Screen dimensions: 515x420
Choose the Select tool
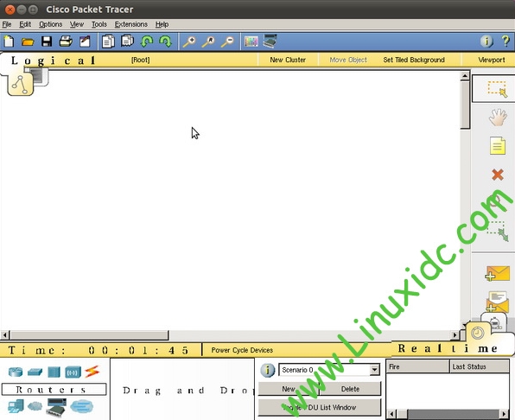(498, 89)
